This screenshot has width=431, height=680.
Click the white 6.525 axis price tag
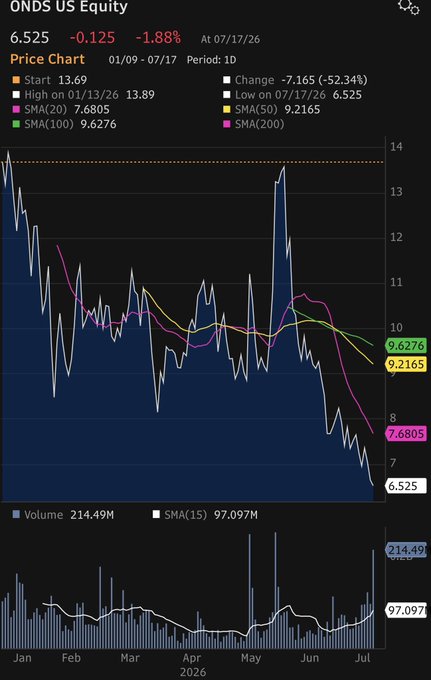pos(406,486)
